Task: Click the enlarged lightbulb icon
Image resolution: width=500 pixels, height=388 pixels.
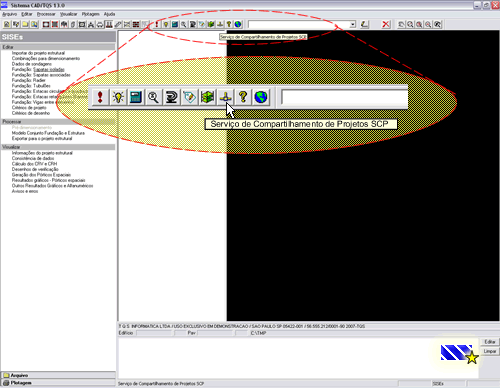Action: tap(118, 97)
